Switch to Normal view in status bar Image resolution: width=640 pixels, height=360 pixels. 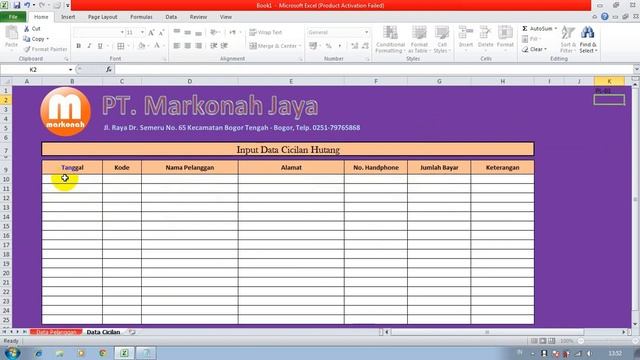(534, 341)
